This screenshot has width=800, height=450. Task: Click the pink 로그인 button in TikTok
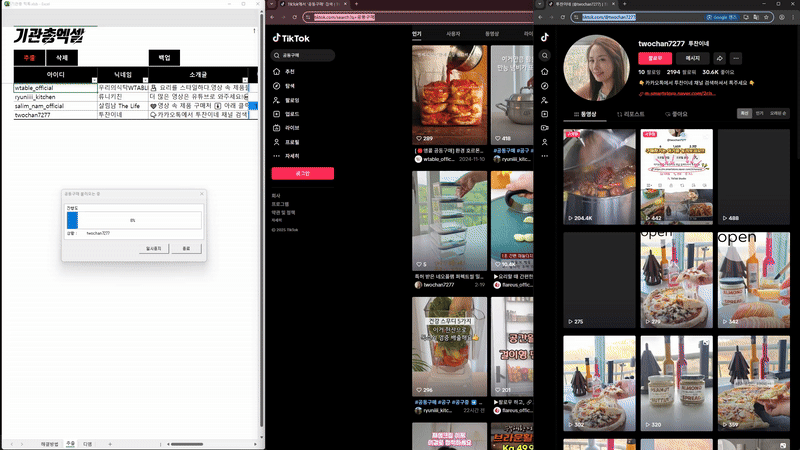tap(303, 173)
